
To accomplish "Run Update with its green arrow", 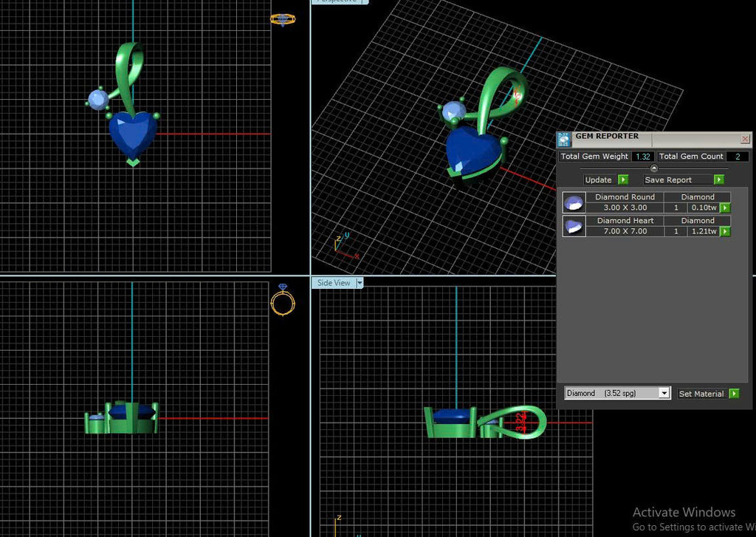I will pos(623,179).
